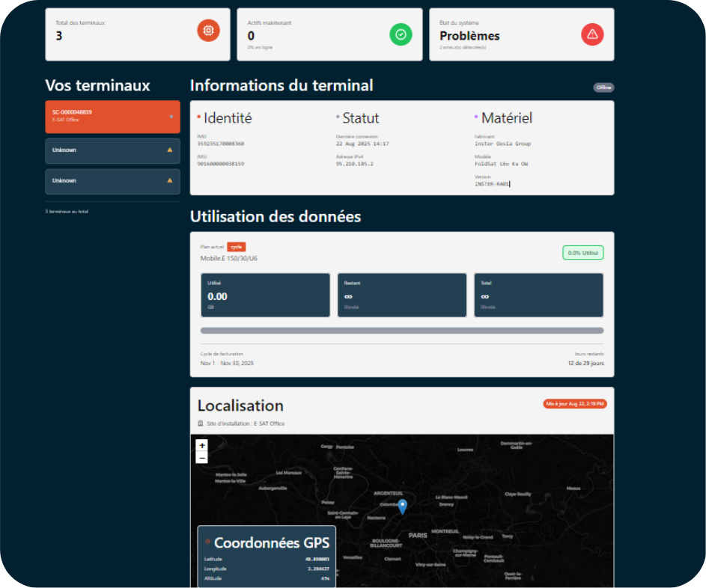Click the orange terminal chip icon
The width and height of the screenshot is (706, 588).
click(208, 31)
